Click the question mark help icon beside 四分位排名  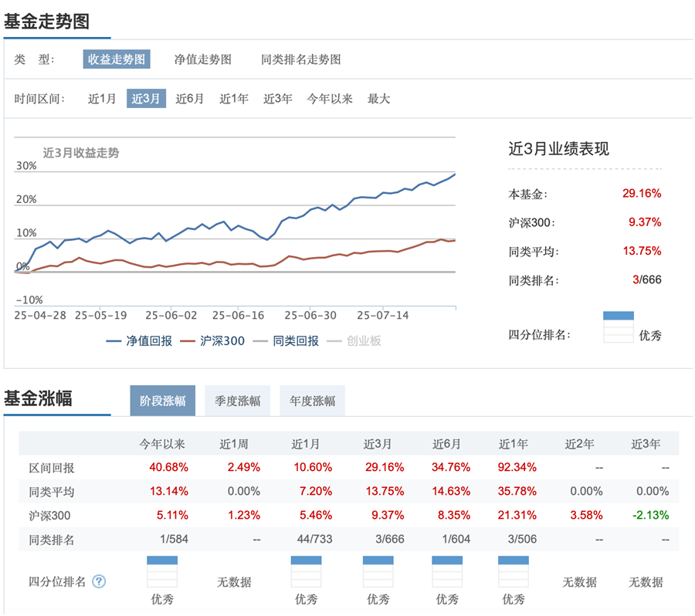pos(98,581)
